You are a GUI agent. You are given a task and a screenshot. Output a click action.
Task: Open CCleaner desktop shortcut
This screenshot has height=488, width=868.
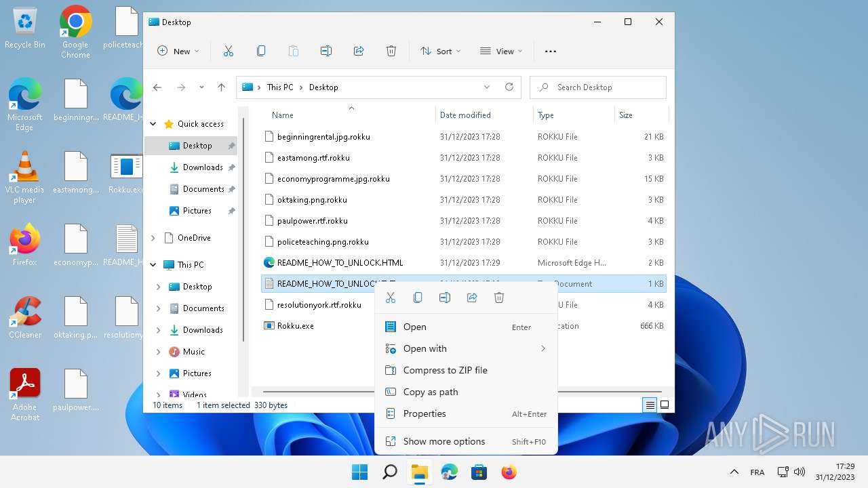click(x=25, y=317)
